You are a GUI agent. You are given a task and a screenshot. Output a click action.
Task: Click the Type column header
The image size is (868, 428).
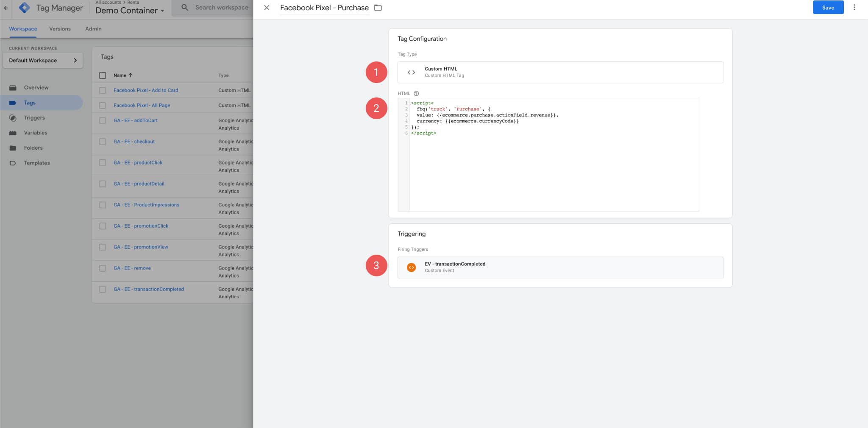click(x=223, y=75)
